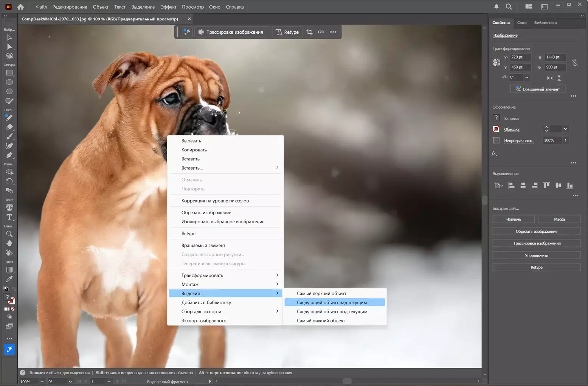This screenshot has height=386, width=588.
Task: Click the Маска quick action button
Action: (559, 219)
